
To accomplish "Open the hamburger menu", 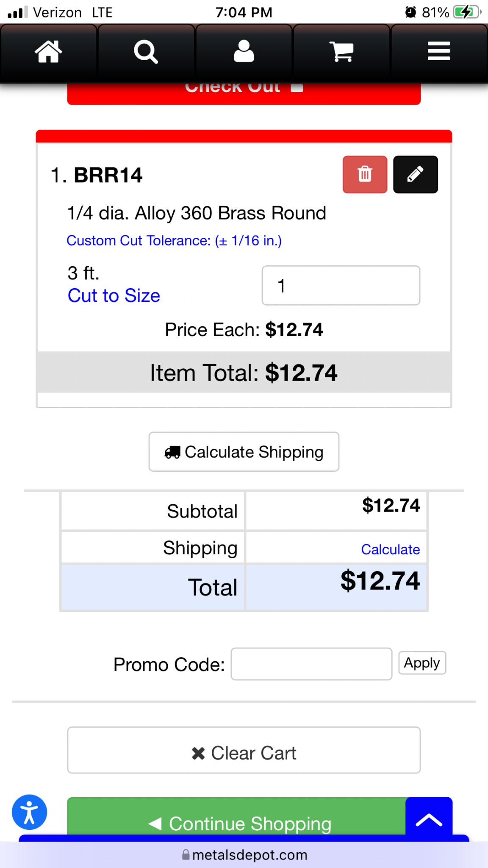I will (x=439, y=52).
